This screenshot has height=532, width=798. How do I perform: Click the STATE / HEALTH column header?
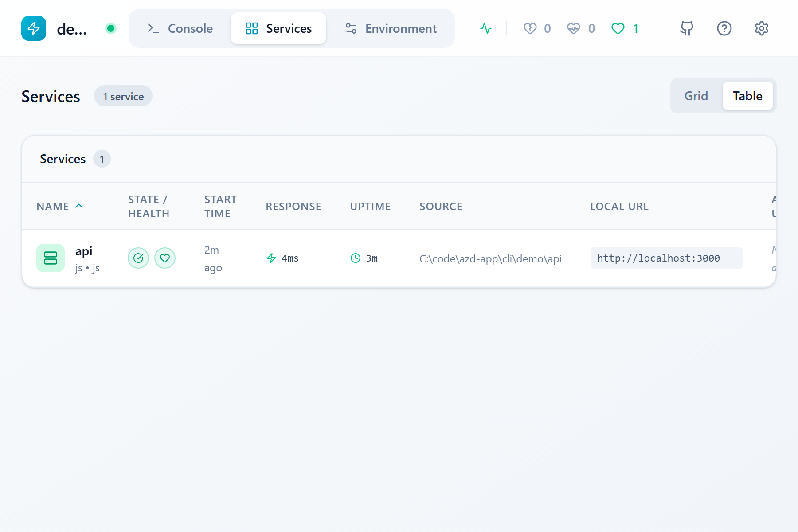149,206
